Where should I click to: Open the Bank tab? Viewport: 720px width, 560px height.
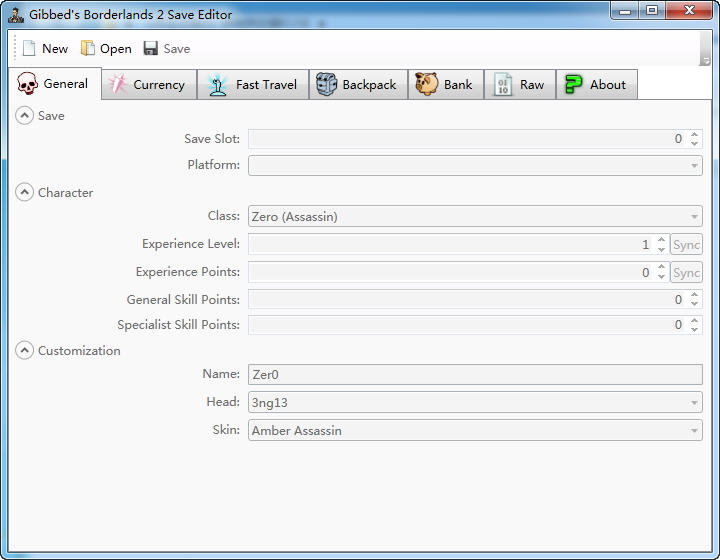[446, 84]
